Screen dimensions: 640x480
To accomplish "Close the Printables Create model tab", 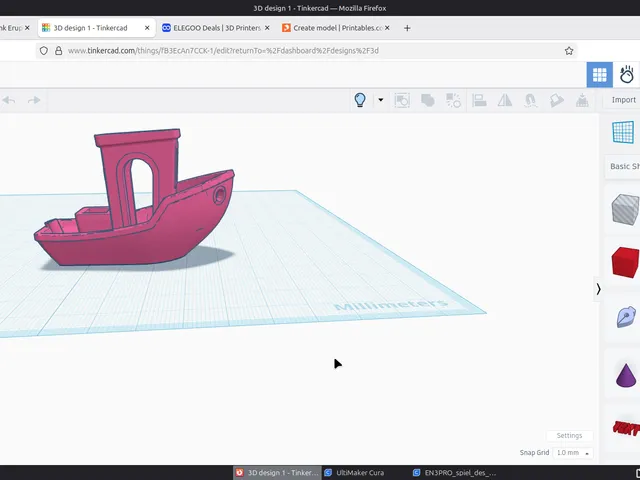I will pos(387,28).
